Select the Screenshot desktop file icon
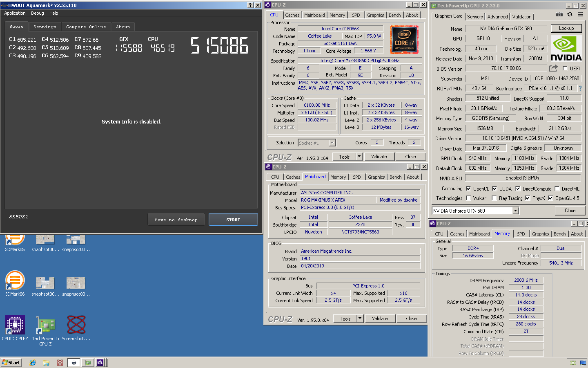Screen dimensions: 588x368 point(76,328)
